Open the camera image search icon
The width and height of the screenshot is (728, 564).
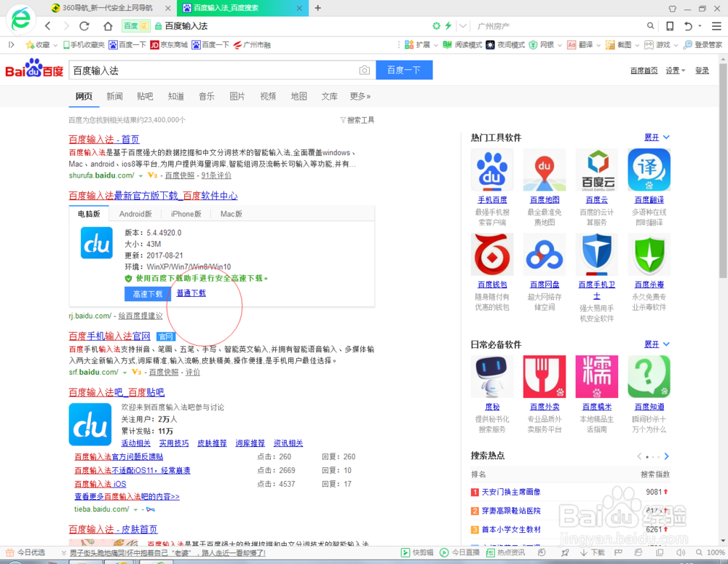click(365, 70)
